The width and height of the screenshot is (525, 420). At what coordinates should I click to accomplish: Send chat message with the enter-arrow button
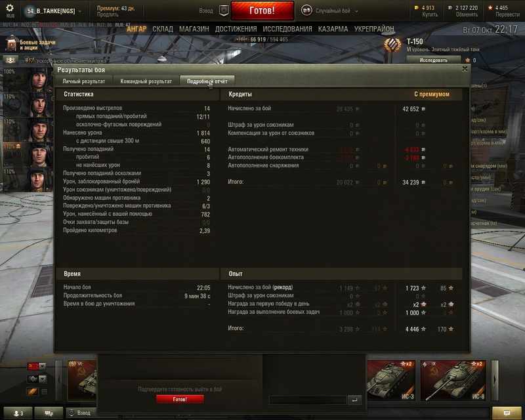click(x=354, y=400)
